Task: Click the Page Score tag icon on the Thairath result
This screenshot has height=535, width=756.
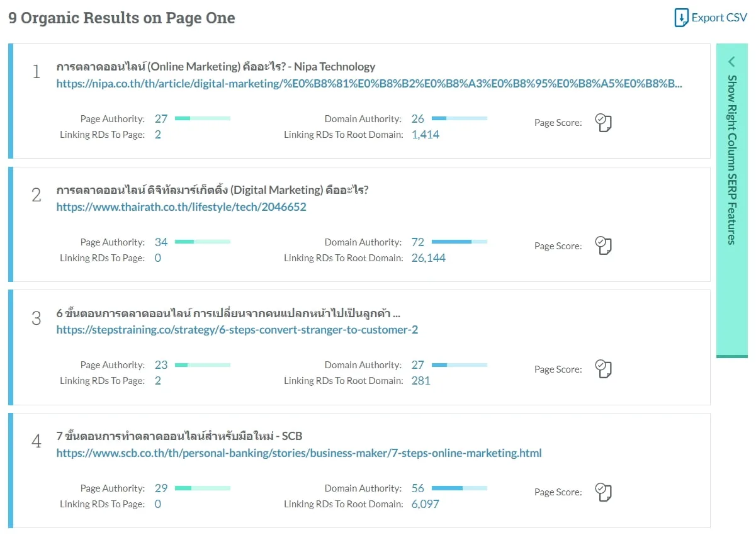Action: point(604,245)
